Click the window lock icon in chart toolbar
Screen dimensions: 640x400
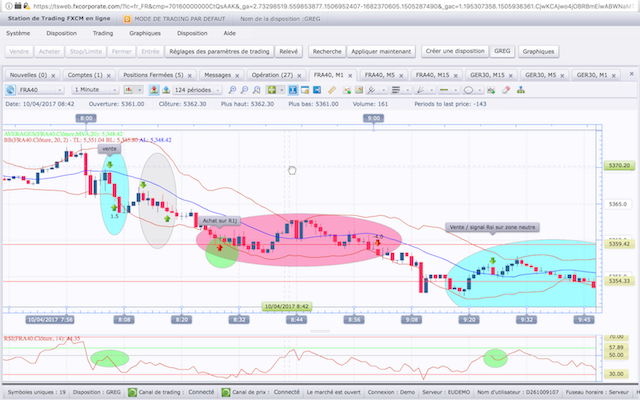click(305, 90)
